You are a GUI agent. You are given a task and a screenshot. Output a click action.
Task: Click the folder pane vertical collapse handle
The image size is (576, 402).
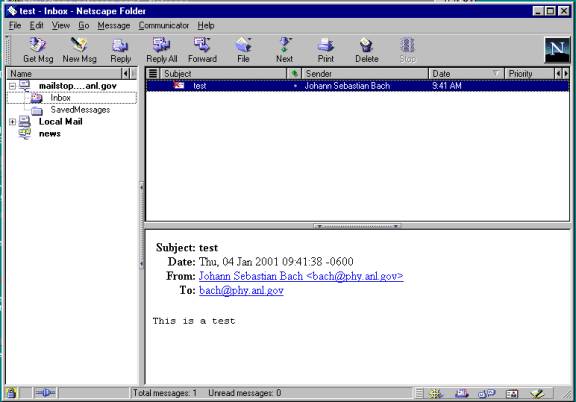click(141, 226)
